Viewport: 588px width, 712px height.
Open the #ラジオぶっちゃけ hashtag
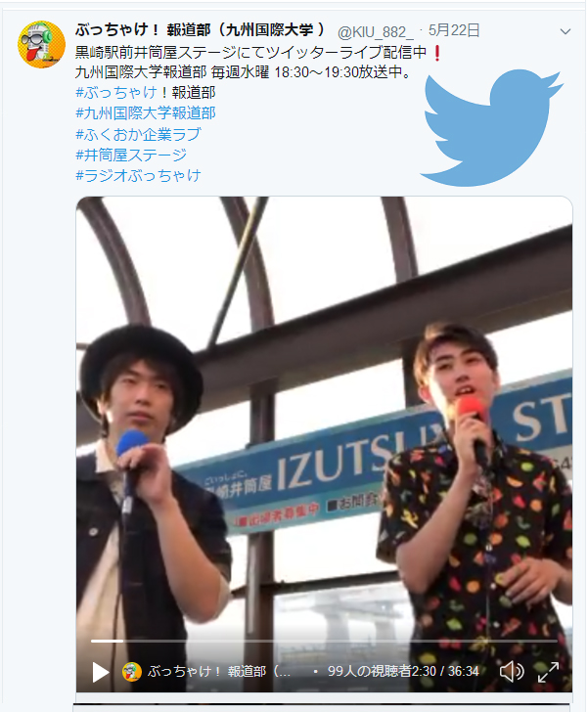(138, 175)
